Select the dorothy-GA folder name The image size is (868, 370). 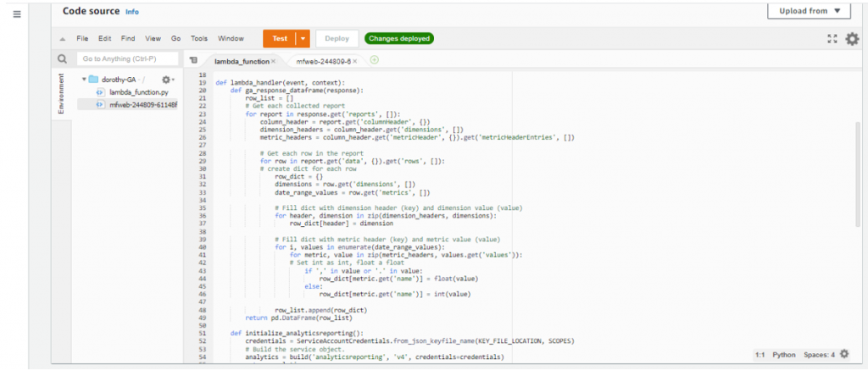coord(119,80)
